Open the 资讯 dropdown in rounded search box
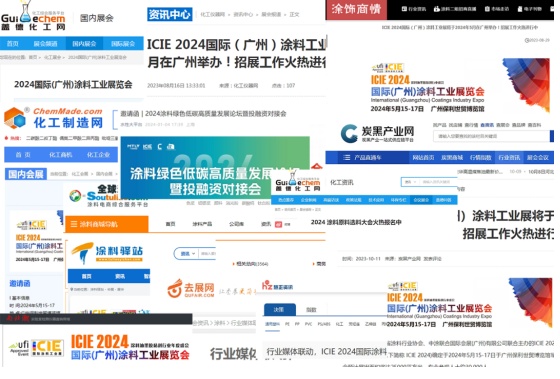Image resolution: width=560 pixels, height=379 pixels. pyautogui.click(x=188, y=254)
